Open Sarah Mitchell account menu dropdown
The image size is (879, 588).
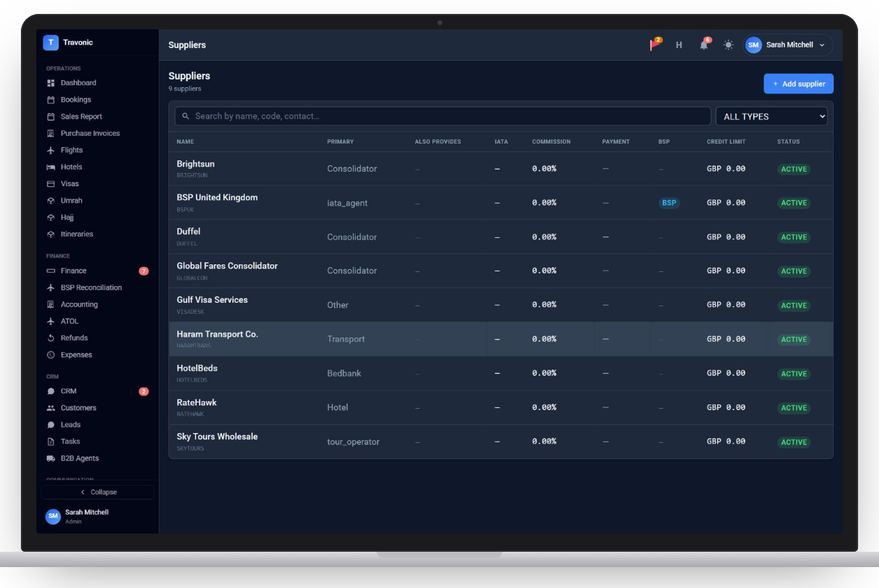click(x=788, y=45)
